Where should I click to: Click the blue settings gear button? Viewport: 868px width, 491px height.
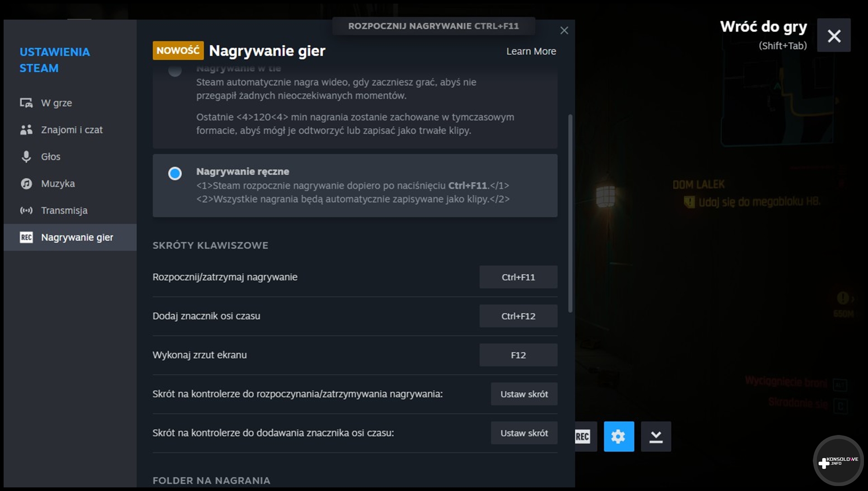618,436
